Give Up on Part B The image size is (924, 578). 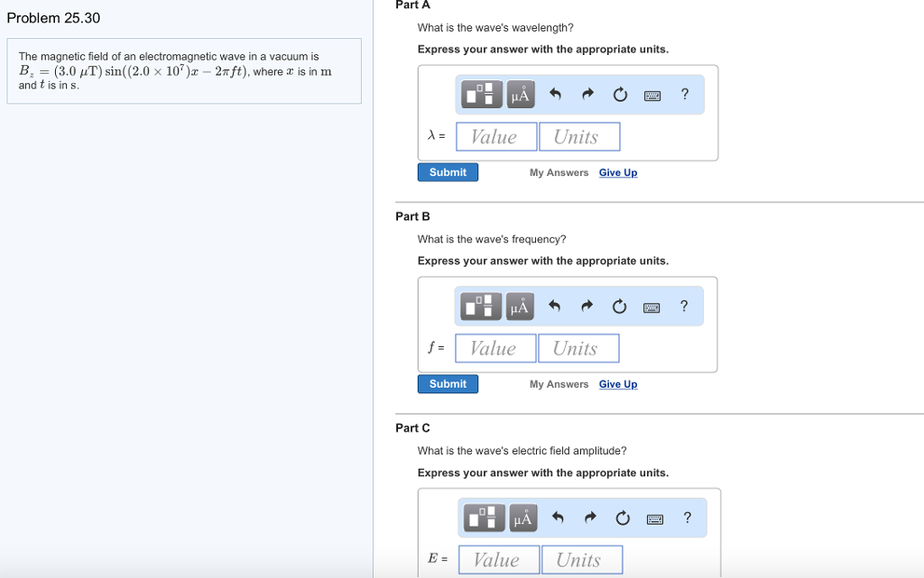(x=618, y=384)
